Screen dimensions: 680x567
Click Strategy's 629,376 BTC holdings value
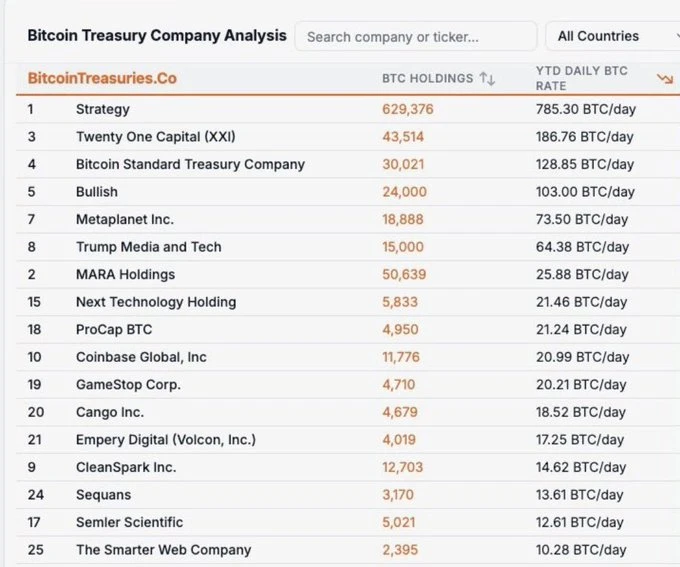point(408,109)
